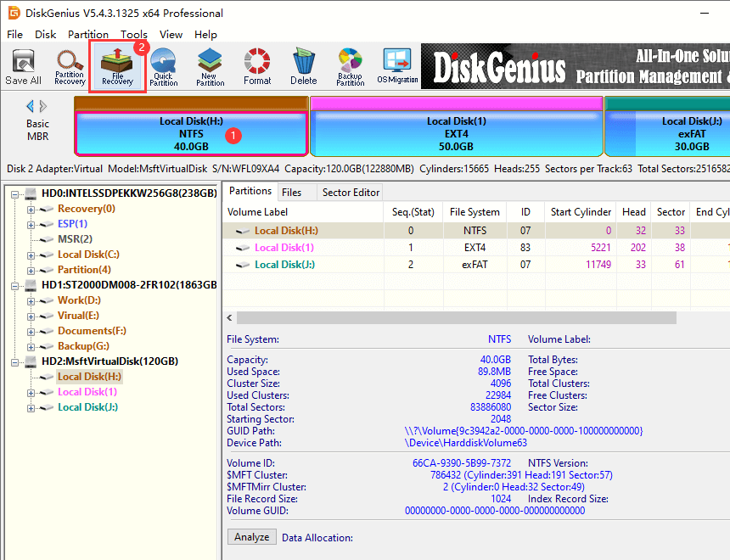
Task: Collapse the HD1:ST2000DM008 disk node
Action: 15,285
